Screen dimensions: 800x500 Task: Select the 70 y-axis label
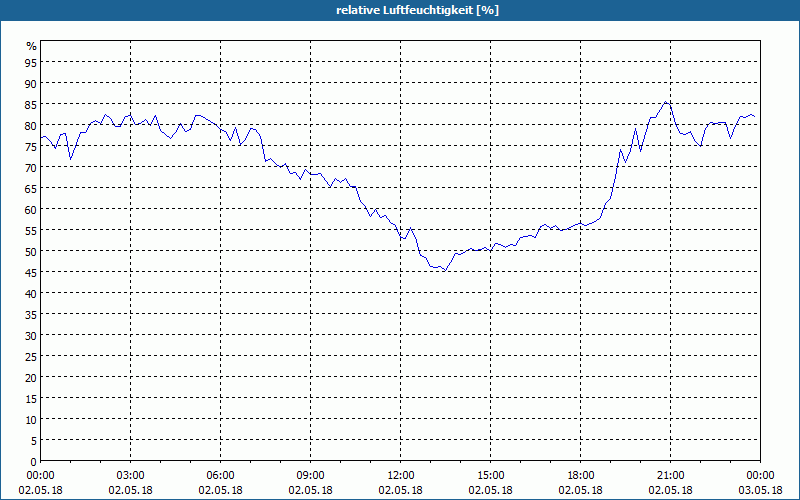pos(31,167)
